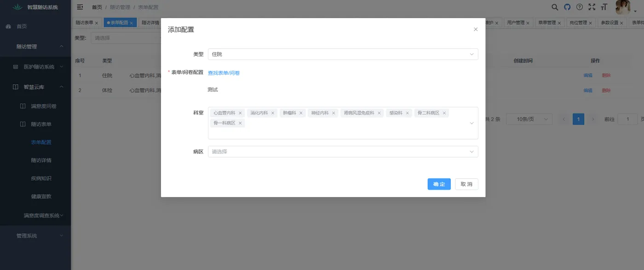
Task: Open help via question mark icon
Action: pos(579,7)
